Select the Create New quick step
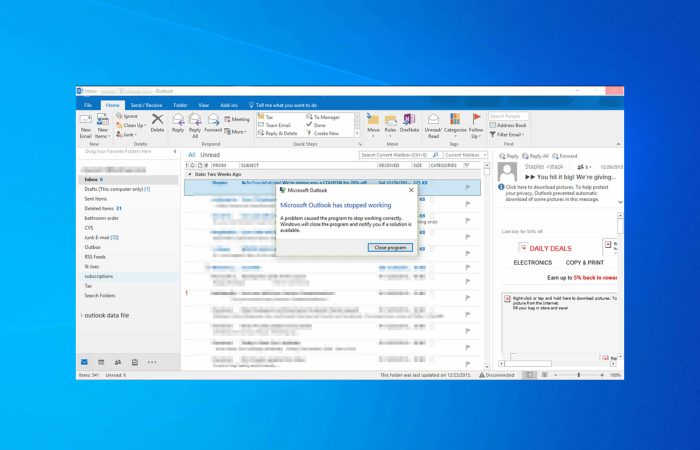 [x=323, y=133]
